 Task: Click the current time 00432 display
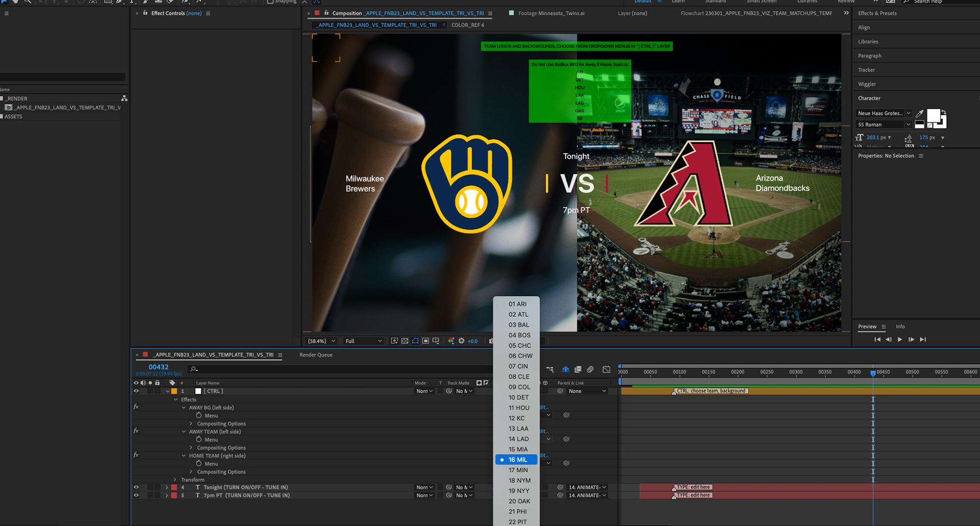coord(158,367)
